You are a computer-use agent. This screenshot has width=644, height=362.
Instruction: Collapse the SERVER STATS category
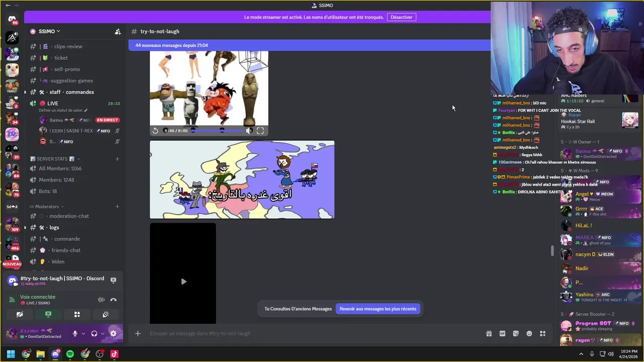click(55, 159)
